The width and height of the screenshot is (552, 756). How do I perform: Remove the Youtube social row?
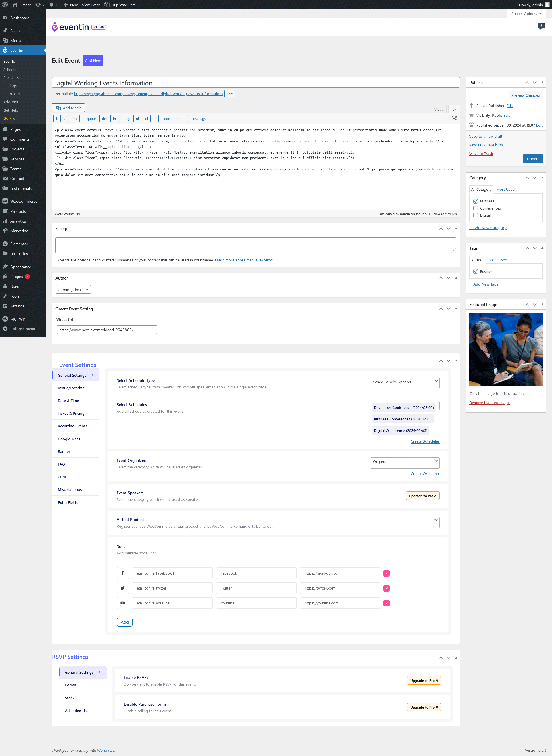coord(386,603)
